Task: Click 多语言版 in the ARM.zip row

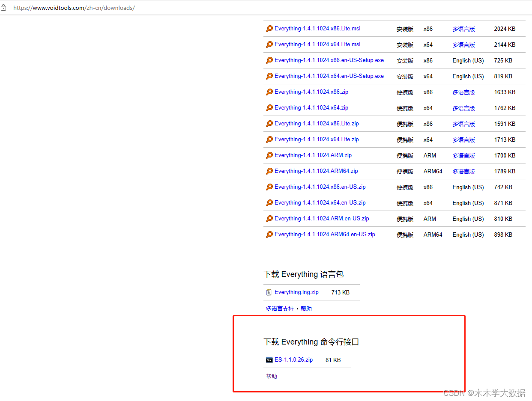Action: pos(463,156)
